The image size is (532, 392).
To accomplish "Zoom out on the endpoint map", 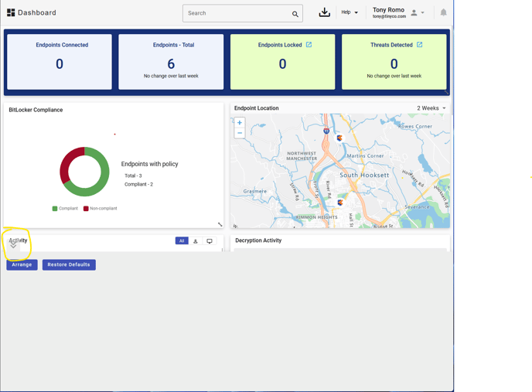I will pyautogui.click(x=240, y=133).
